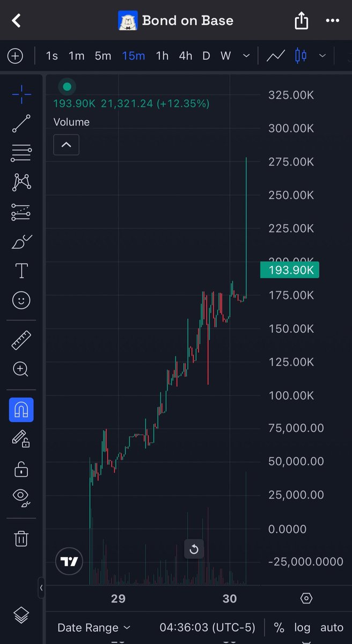Click the TradingView logo badge
Viewport: 352px width, 644px height.
pos(69,562)
